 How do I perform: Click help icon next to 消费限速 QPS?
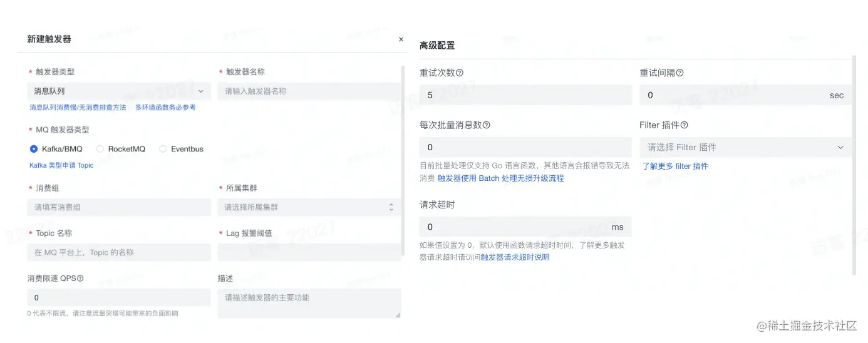[80, 279]
